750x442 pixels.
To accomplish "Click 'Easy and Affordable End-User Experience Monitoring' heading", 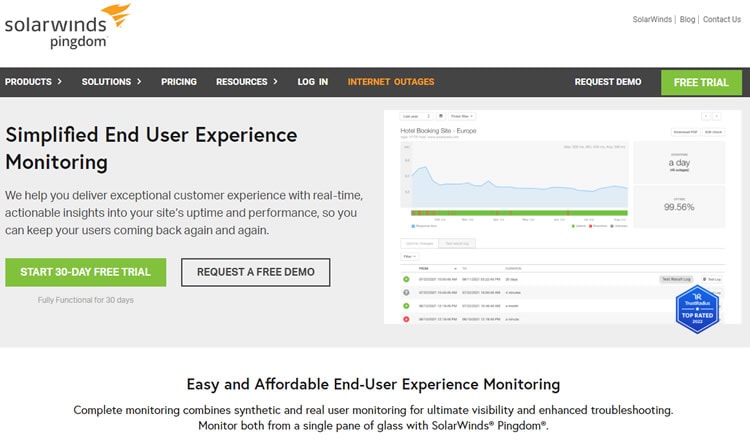I will [373, 384].
